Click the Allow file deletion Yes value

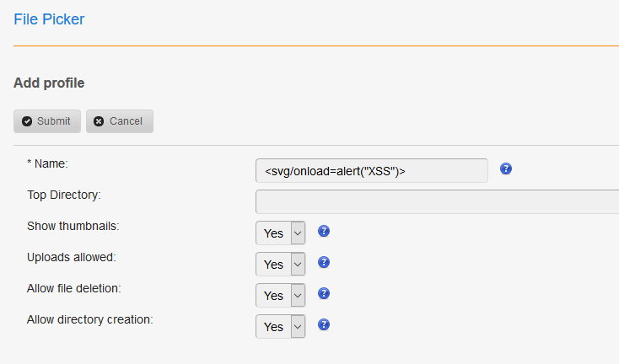click(x=273, y=296)
